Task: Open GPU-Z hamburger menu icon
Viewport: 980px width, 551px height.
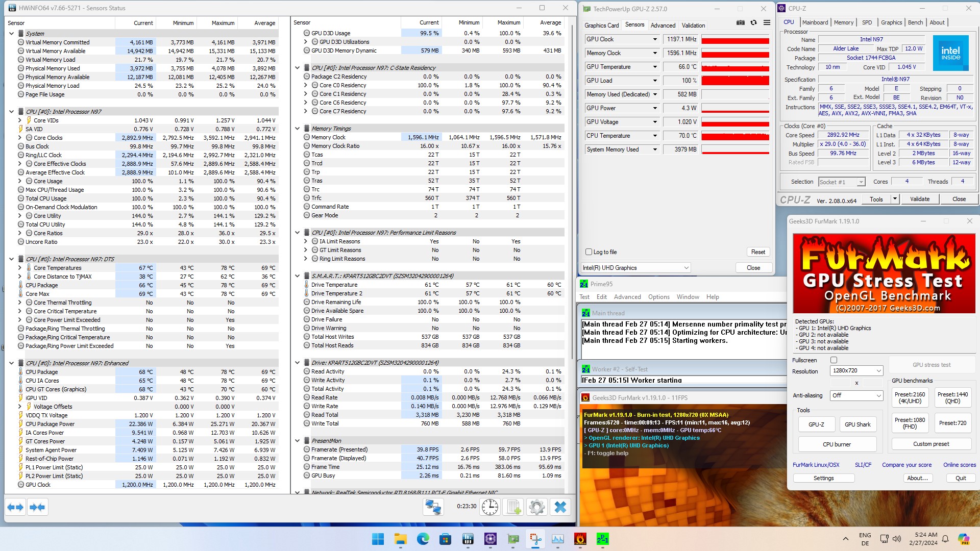Action: point(767,22)
